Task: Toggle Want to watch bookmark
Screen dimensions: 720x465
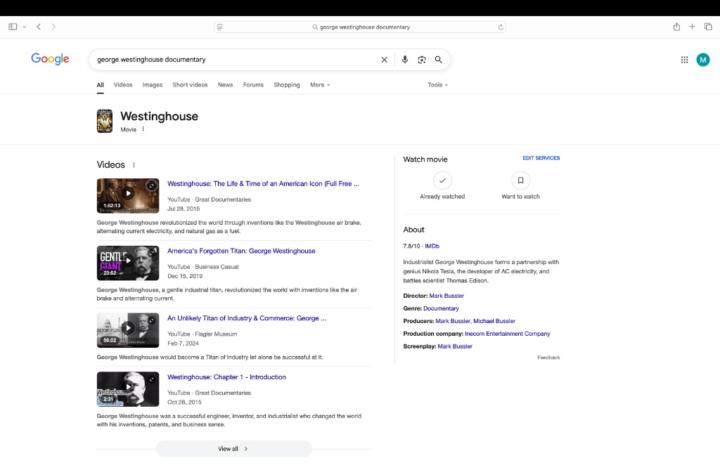Action: 520,181
